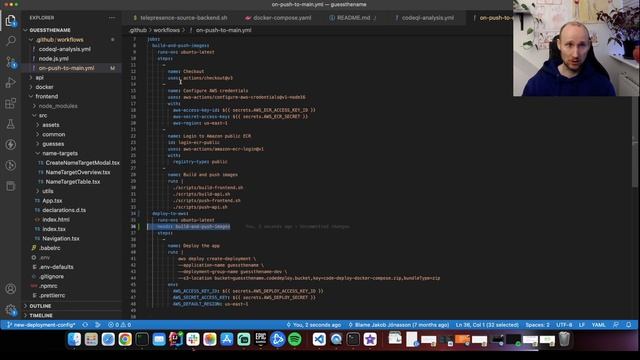Open the Accounts icon in activity bar
Viewport: 640px width, 360px height.
click(11, 289)
